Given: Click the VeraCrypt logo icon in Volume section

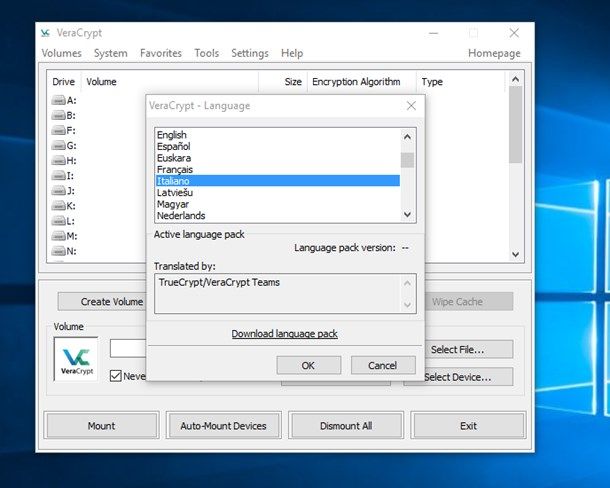Looking at the screenshot, I should (75, 359).
